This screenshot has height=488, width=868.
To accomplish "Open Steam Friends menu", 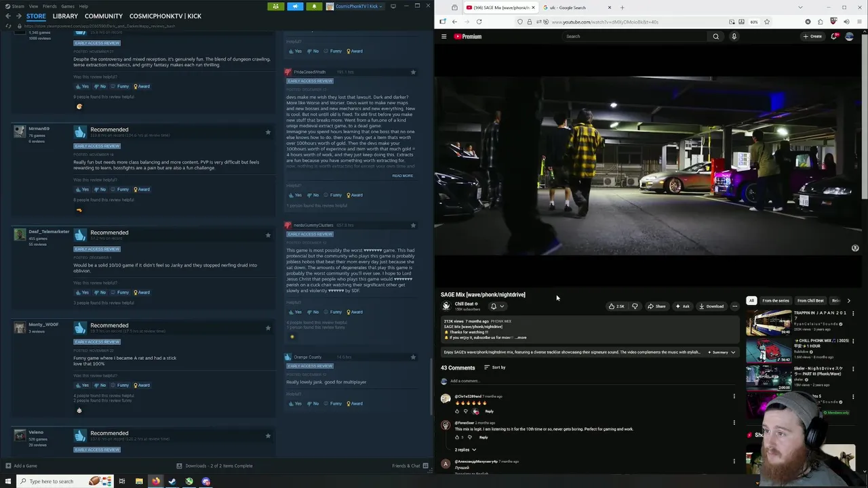I will coord(50,6).
